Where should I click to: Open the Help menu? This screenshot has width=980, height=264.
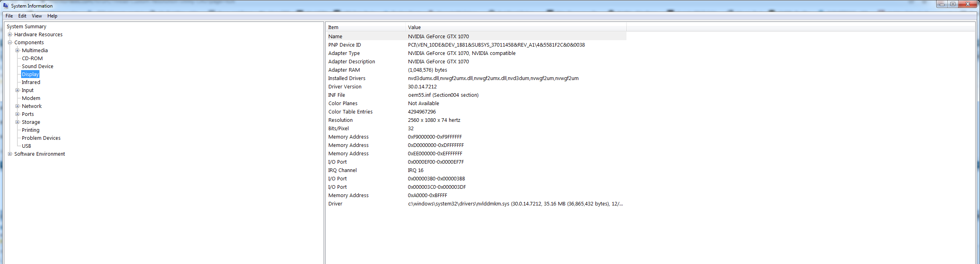pyautogui.click(x=52, y=16)
